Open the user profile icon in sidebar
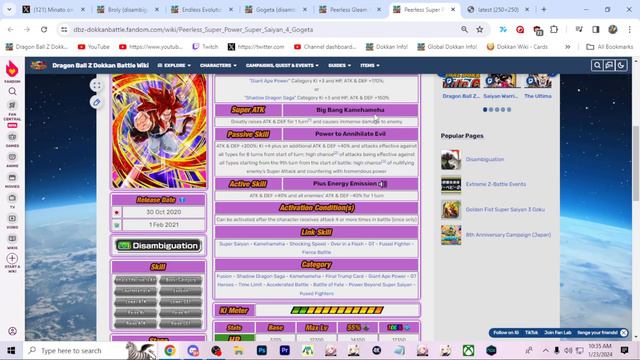 (12, 331)
